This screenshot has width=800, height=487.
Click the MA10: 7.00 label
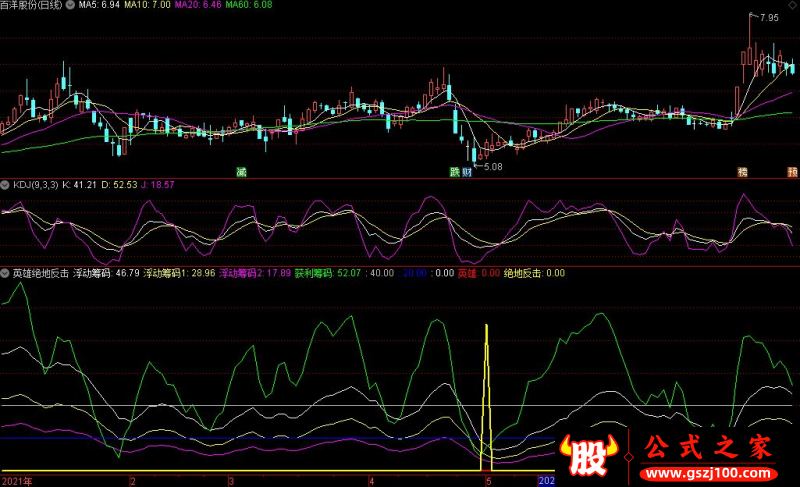[147, 5]
